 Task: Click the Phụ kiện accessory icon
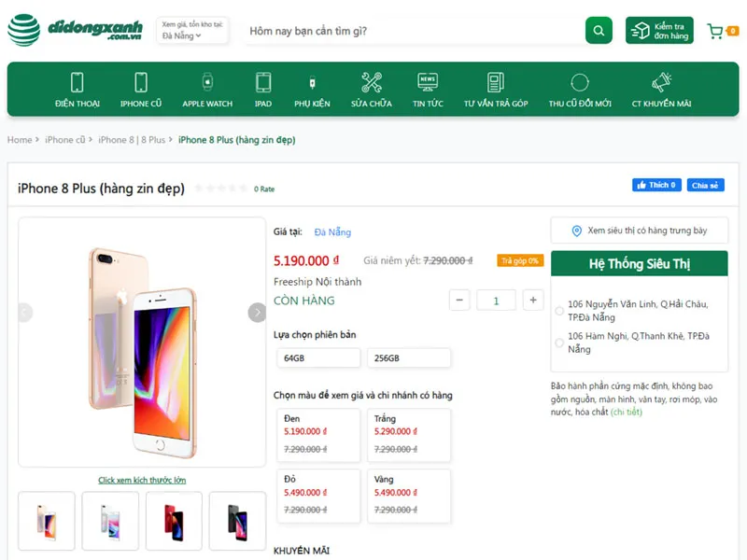pos(312,83)
